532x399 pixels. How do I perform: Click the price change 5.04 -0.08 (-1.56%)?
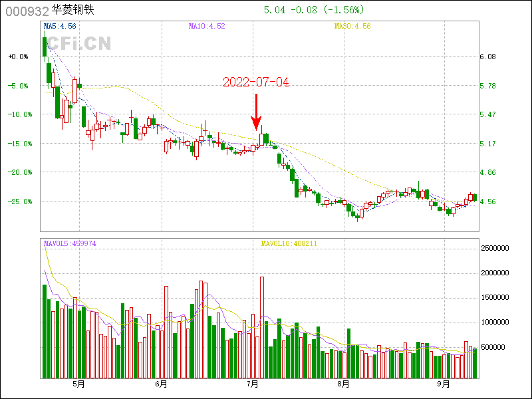click(314, 10)
